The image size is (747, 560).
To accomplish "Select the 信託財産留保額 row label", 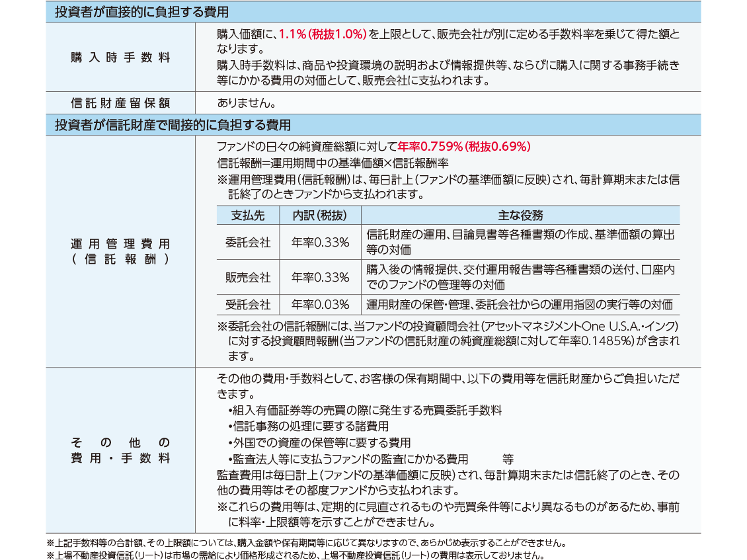I will (x=120, y=103).
